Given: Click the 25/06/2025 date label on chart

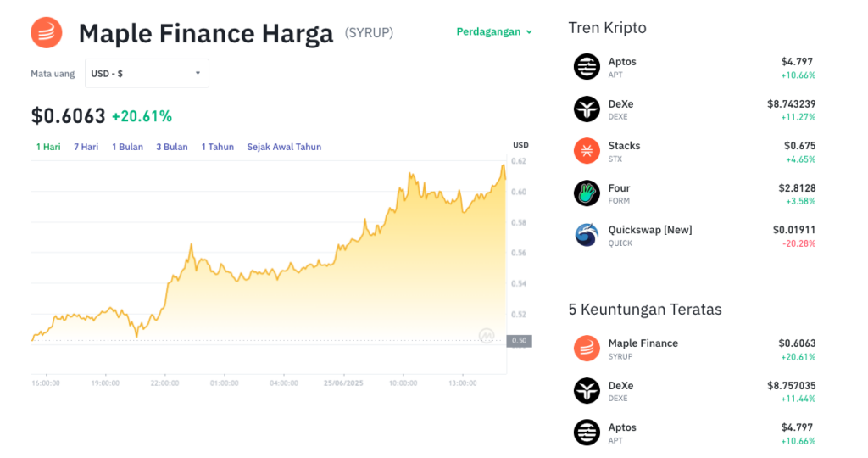Looking at the screenshot, I should (343, 383).
